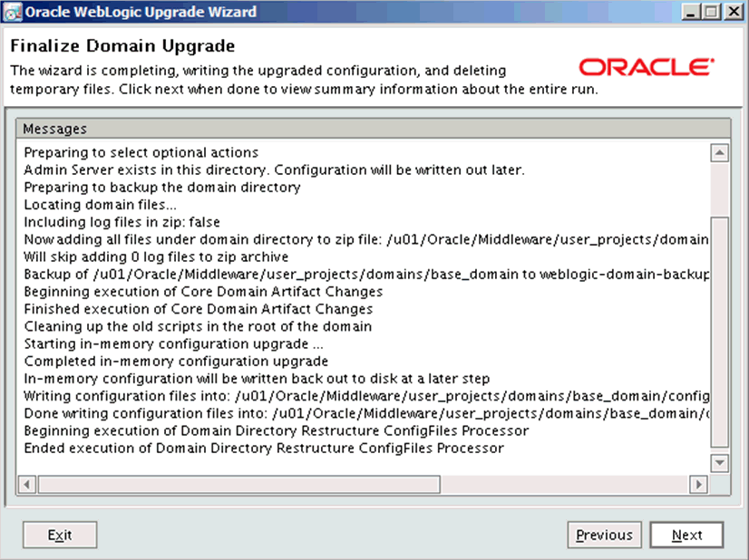Viewport: 749px width, 560px height.
Task: Select the 'Done writing configuration files into' line
Action: tap(366, 413)
